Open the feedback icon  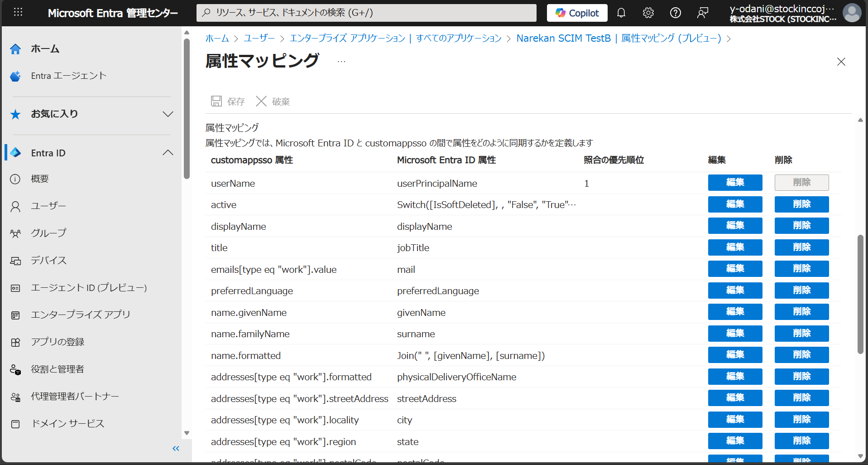[x=703, y=13]
